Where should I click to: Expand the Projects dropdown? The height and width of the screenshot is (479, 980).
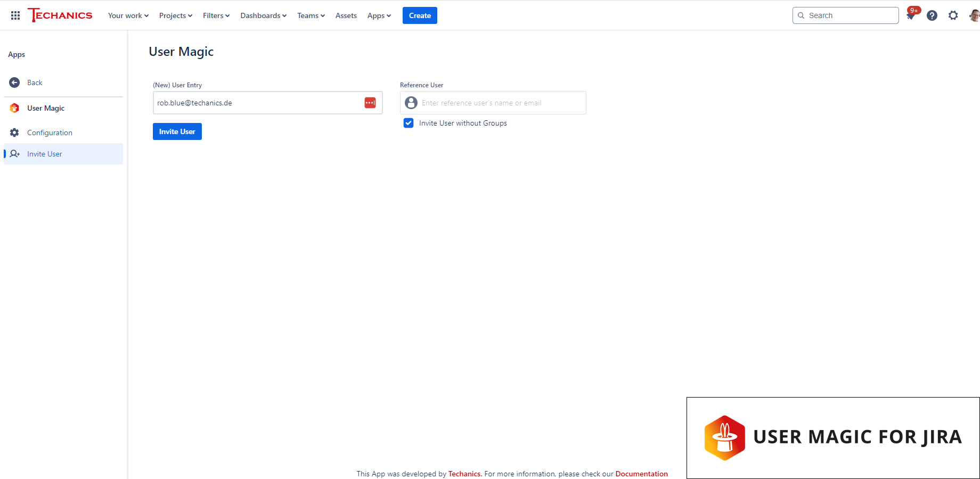[176, 15]
